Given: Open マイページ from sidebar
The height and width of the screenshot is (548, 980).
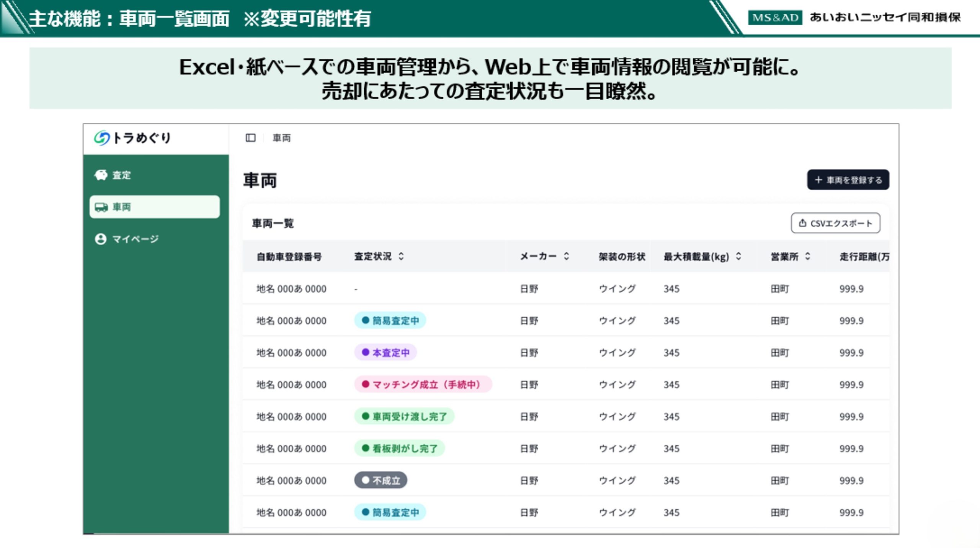Looking at the screenshot, I should pos(155,239).
